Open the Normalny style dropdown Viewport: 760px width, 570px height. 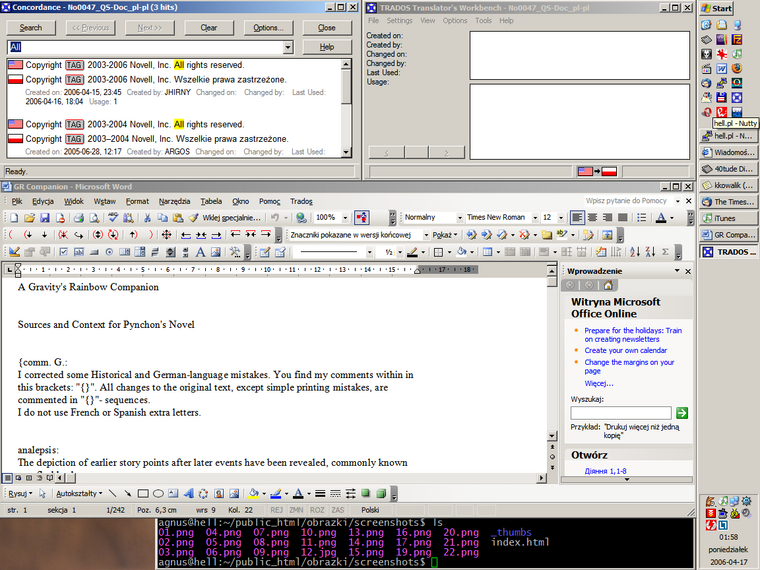(x=460, y=218)
